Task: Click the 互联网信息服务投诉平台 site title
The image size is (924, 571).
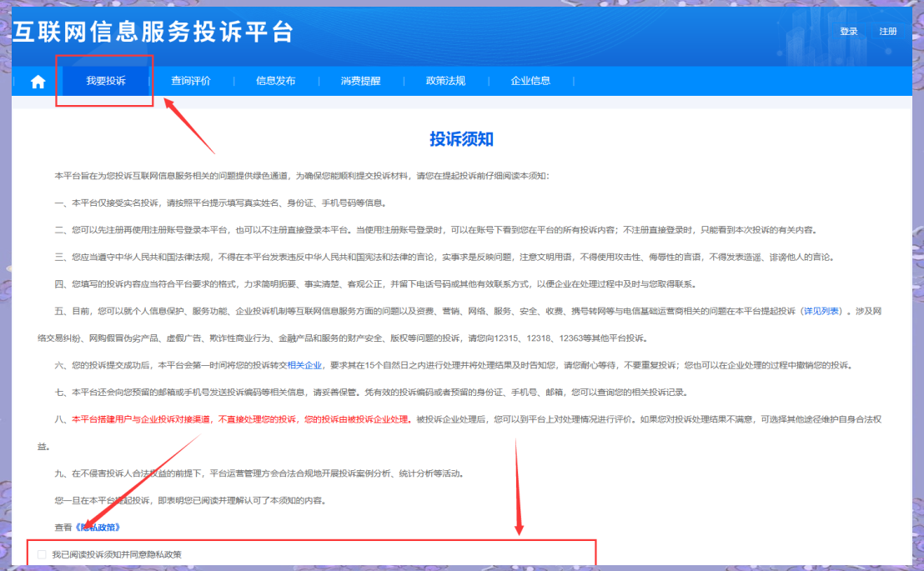Action: [153, 32]
